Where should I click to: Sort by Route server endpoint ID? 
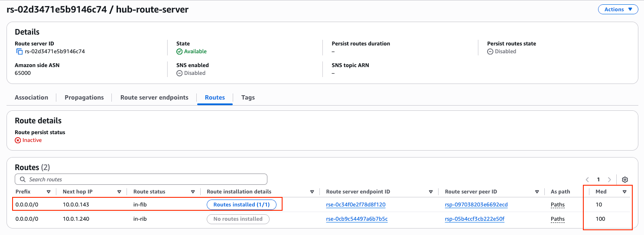point(431,192)
